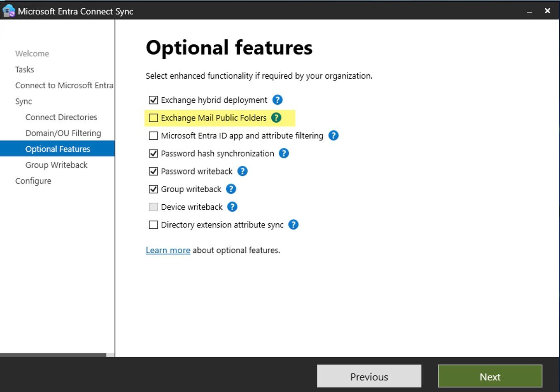The width and height of the screenshot is (560, 392).
Task: Click the Microsoft Entra Connect Sync window title
Action: click(x=75, y=12)
